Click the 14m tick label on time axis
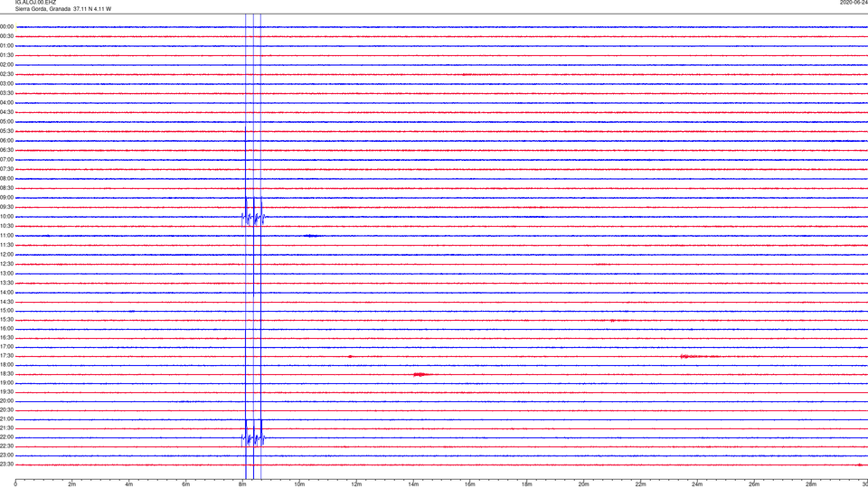The width and height of the screenshot is (868, 488). (413, 484)
